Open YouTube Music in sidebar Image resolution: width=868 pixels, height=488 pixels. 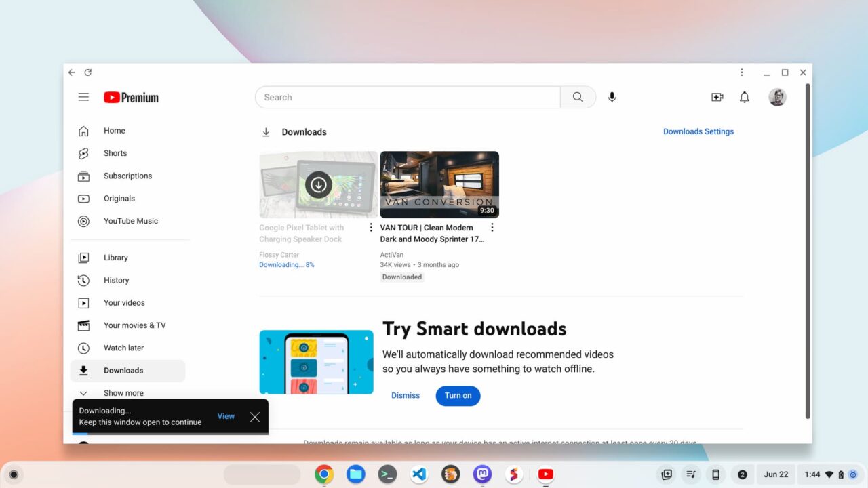click(127, 221)
